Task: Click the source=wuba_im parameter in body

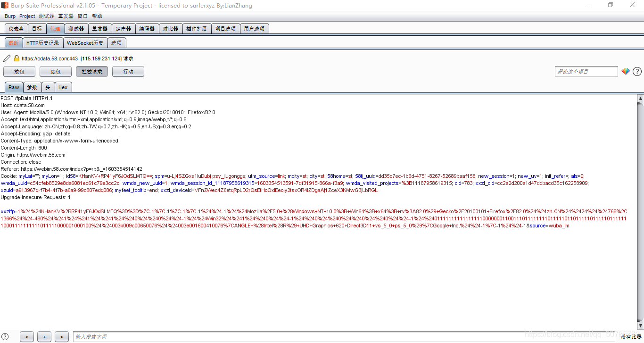Action: [x=549, y=226]
